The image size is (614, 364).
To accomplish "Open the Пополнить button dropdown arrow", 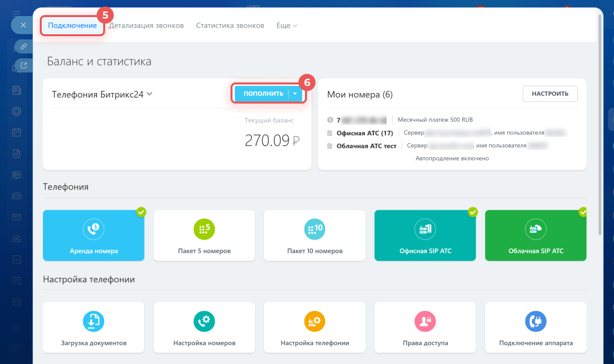I will 295,94.
